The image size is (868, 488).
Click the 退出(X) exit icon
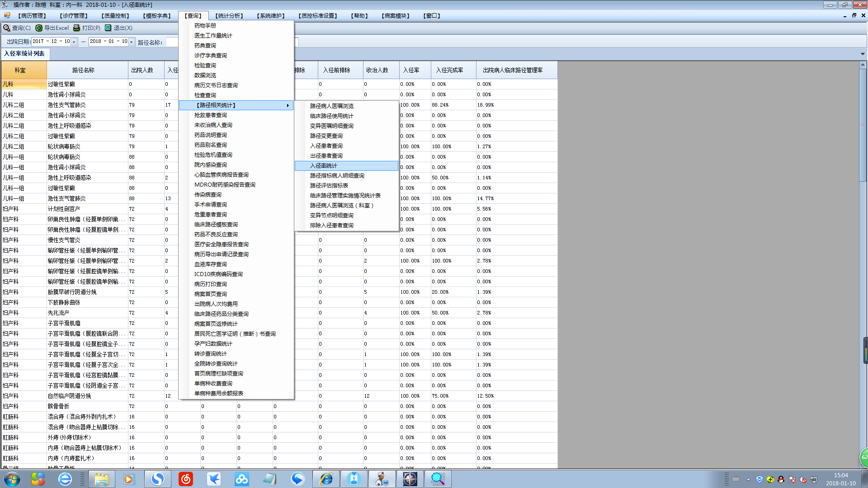pos(108,28)
